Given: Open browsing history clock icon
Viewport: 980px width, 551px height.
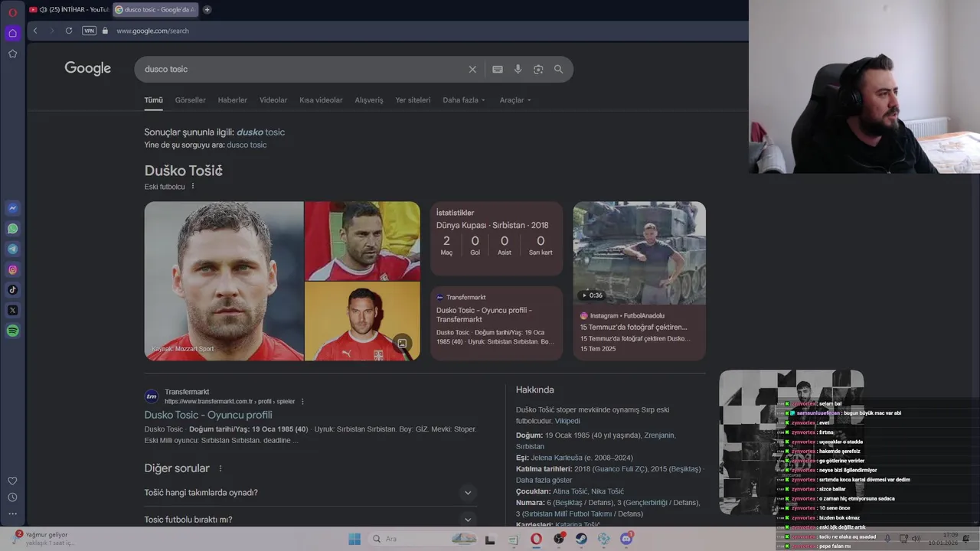Looking at the screenshot, I should 12,497.
